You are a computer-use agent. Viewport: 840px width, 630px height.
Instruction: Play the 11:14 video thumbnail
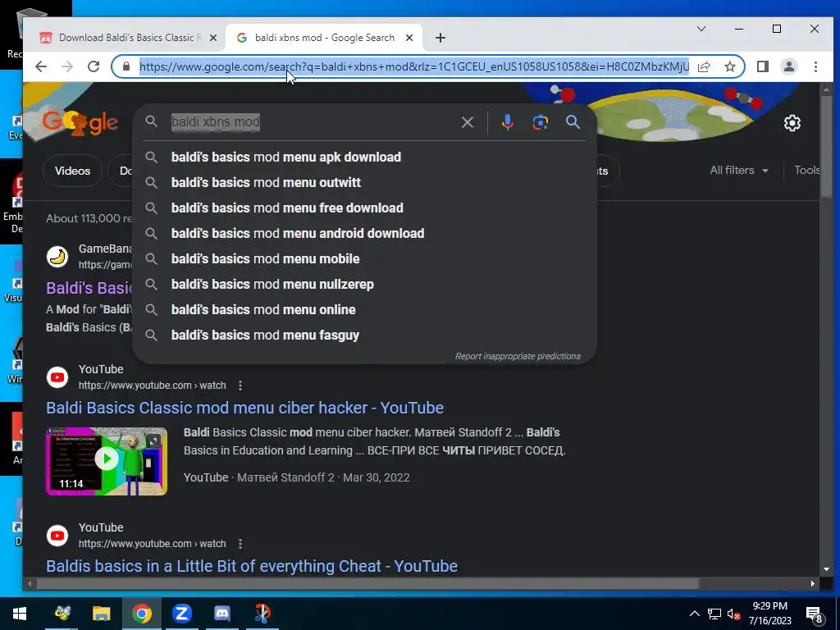pos(107,461)
